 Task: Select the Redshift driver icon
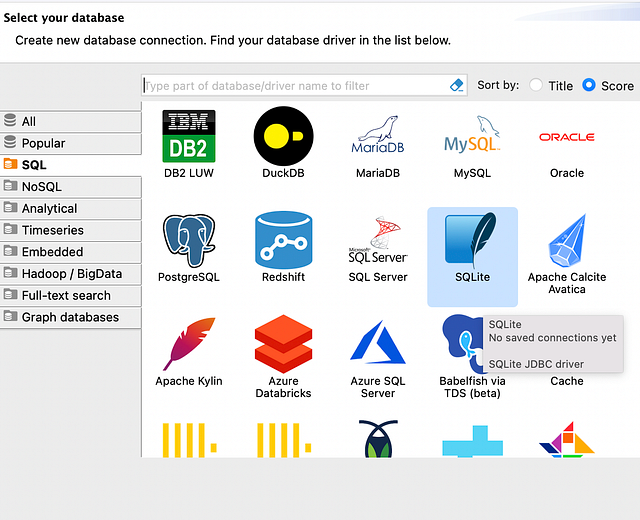coord(283,240)
